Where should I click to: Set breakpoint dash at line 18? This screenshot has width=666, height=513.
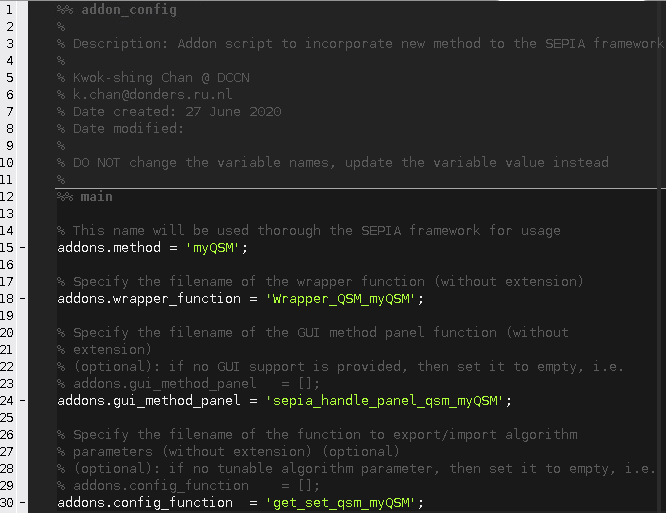tap(22, 299)
